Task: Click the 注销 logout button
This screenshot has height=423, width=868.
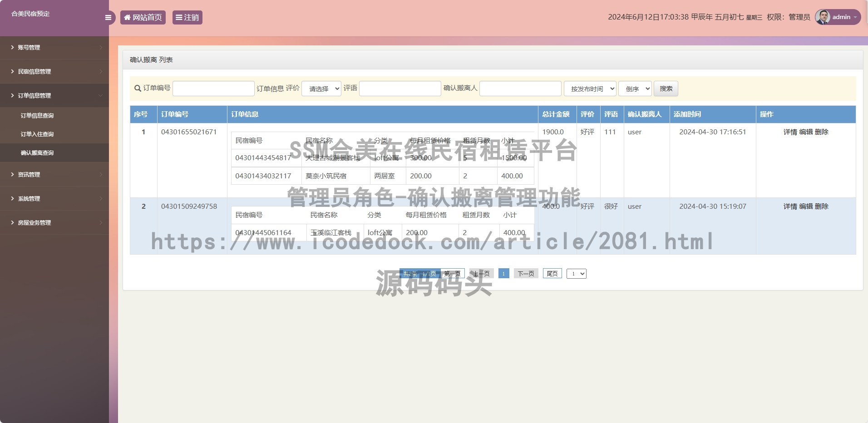Action: point(187,17)
